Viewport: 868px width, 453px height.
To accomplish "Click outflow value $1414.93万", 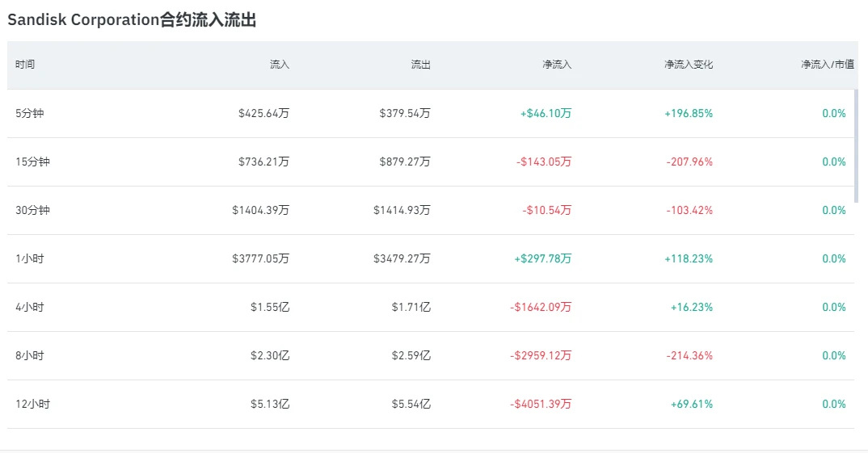I will click(x=402, y=210).
